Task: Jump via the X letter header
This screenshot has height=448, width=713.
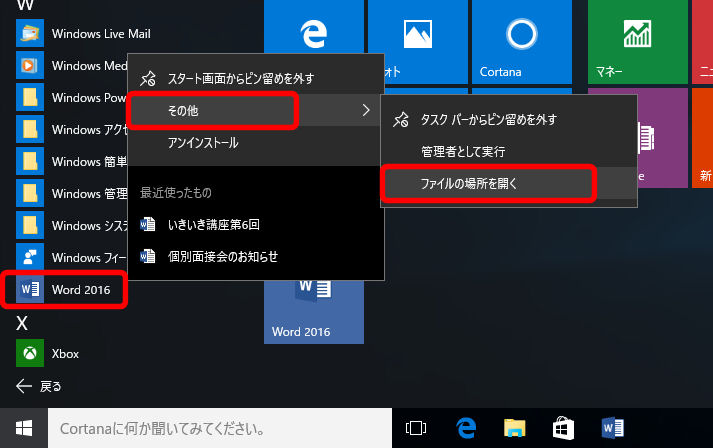Action: [x=22, y=323]
